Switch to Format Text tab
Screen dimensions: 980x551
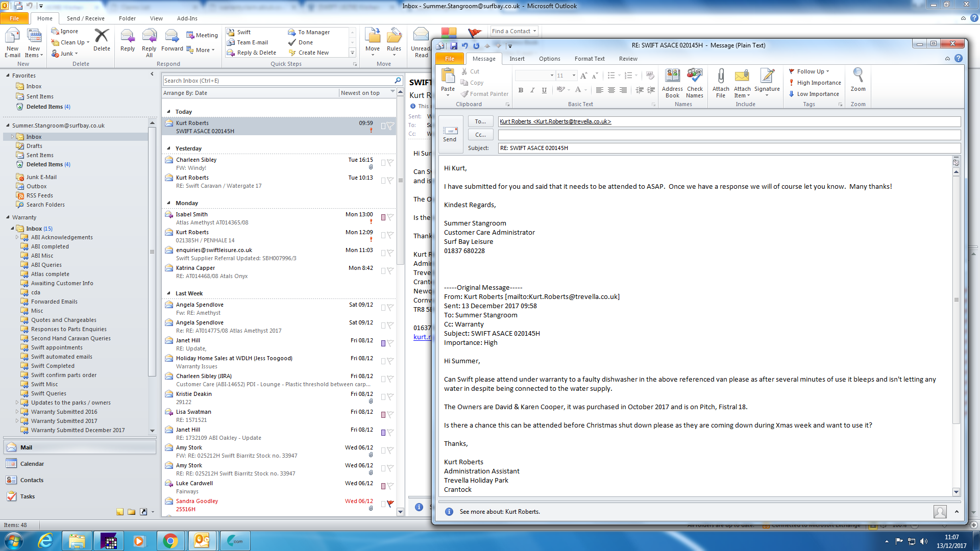click(x=589, y=59)
